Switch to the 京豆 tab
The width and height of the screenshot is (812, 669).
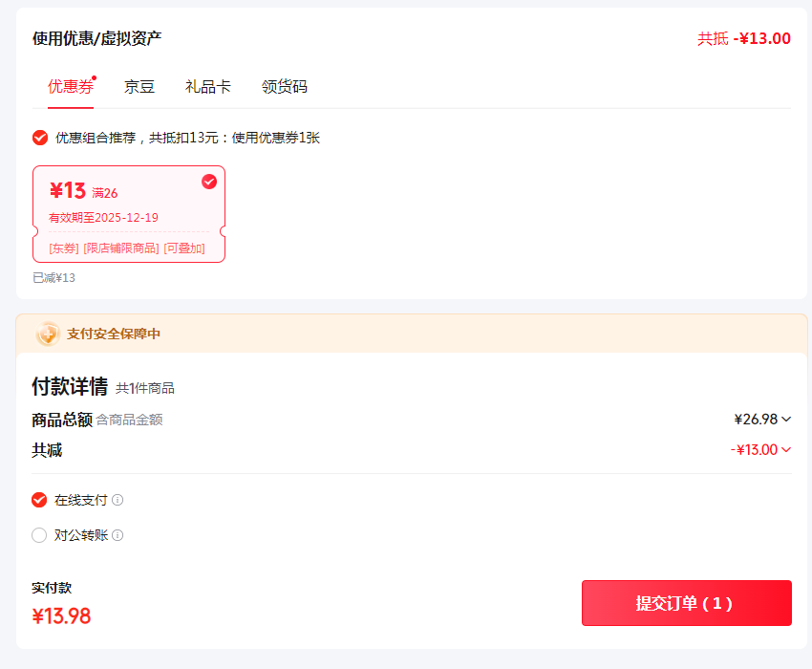pos(139,87)
